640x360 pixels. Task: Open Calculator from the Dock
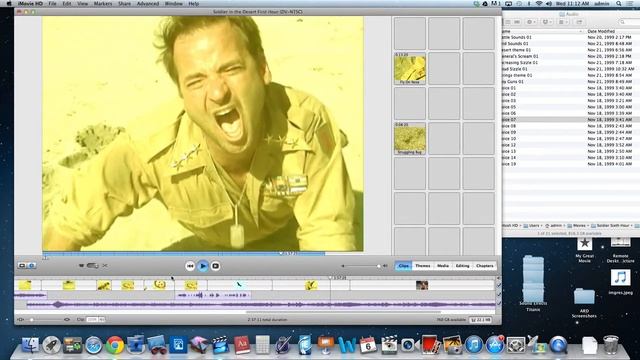point(262,345)
